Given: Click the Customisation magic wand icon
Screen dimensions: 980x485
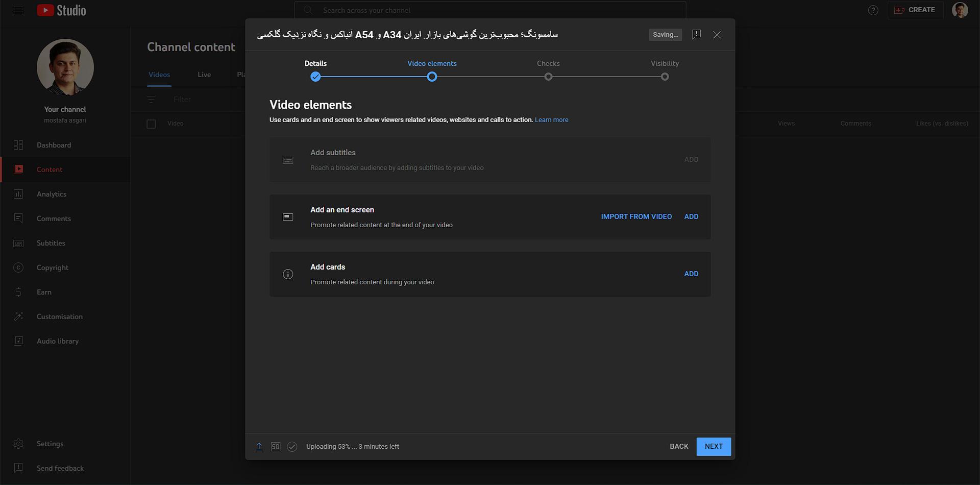Looking at the screenshot, I should point(18,317).
